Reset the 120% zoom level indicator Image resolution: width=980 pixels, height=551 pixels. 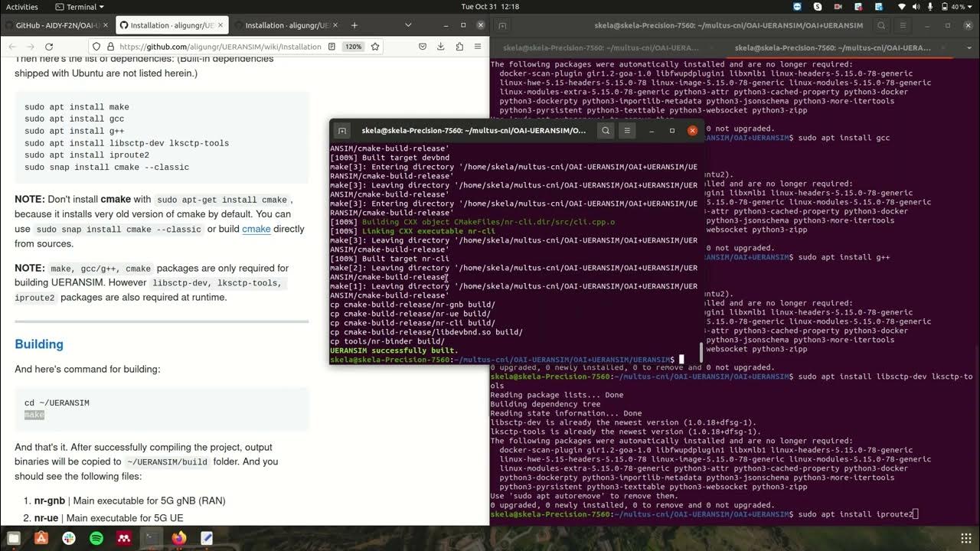point(353,46)
